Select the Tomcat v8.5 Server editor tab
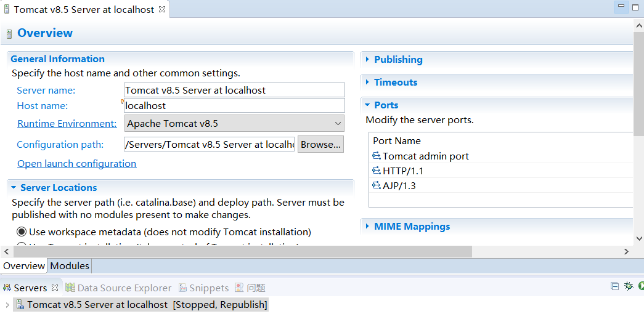The width and height of the screenshot is (644, 319). pos(84,9)
